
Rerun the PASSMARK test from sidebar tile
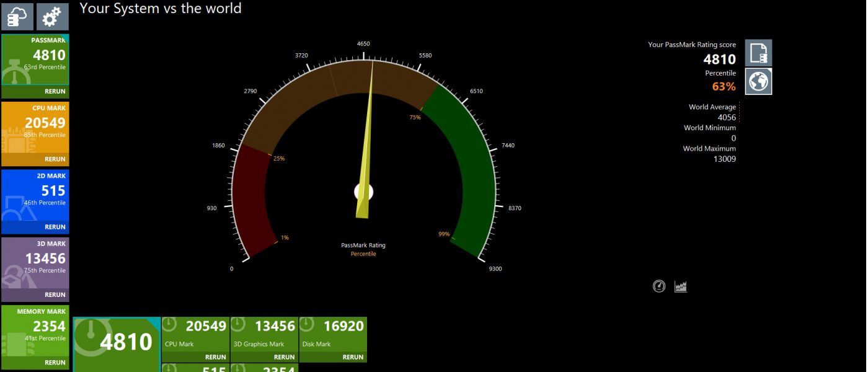tap(55, 91)
